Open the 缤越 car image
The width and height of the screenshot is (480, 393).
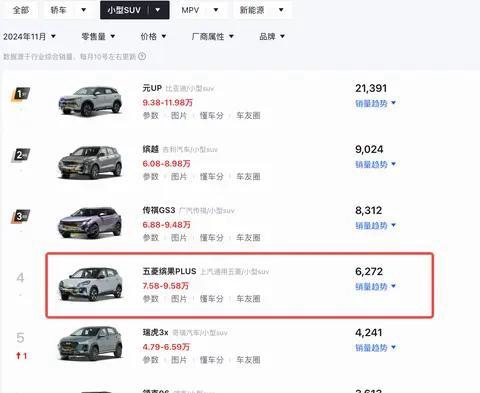click(x=90, y=162)
